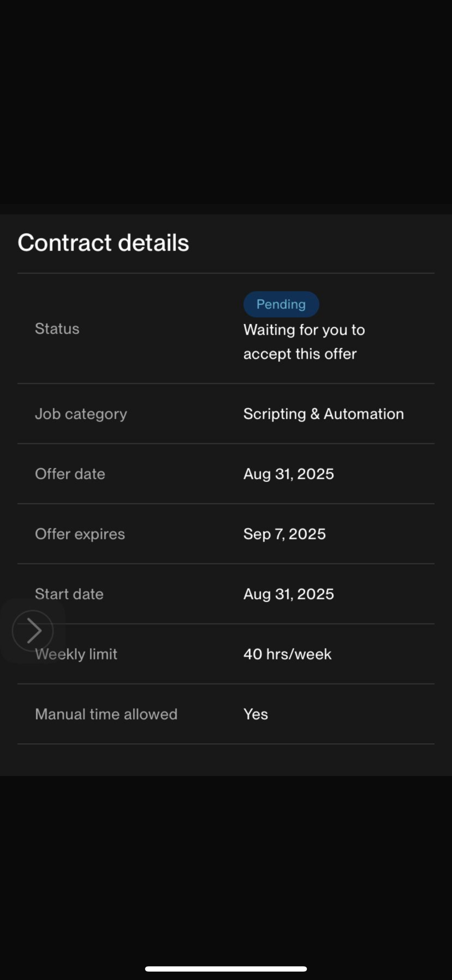Select the Contract details heading
The width and height of the screenshot is (452, 980).
click(103, 243)
